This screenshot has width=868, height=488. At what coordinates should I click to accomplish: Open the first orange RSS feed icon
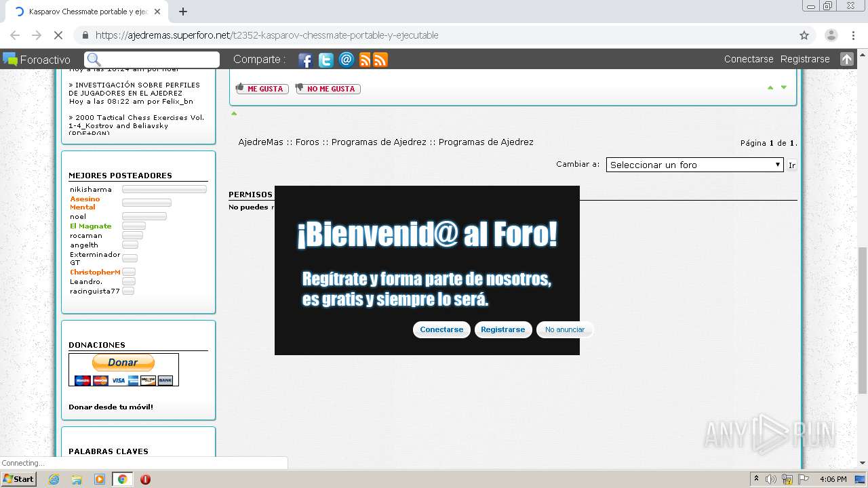pos(365,60)
